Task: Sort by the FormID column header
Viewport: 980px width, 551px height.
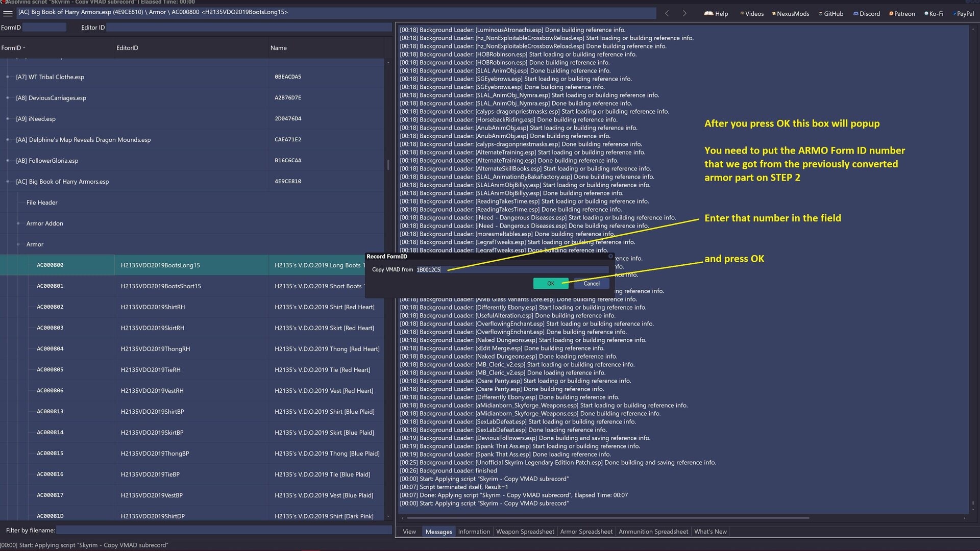Action: point(57,48)
